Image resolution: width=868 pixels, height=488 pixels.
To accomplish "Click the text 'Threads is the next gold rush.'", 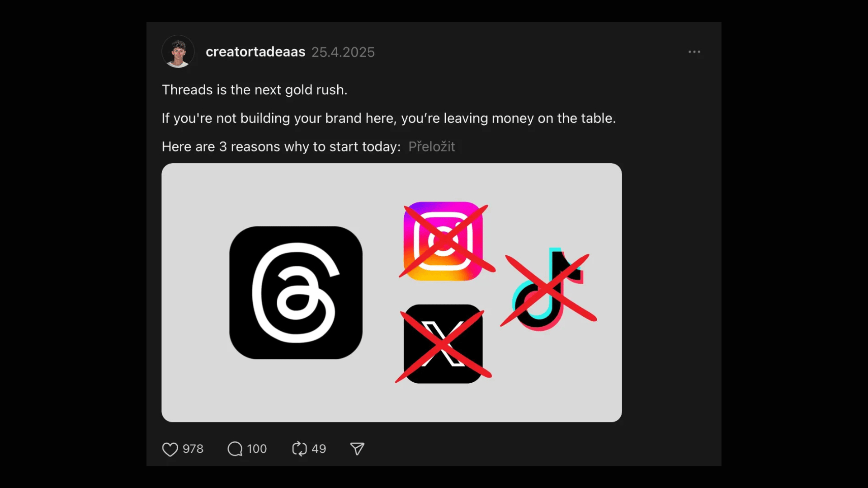I will pos(255,90).
